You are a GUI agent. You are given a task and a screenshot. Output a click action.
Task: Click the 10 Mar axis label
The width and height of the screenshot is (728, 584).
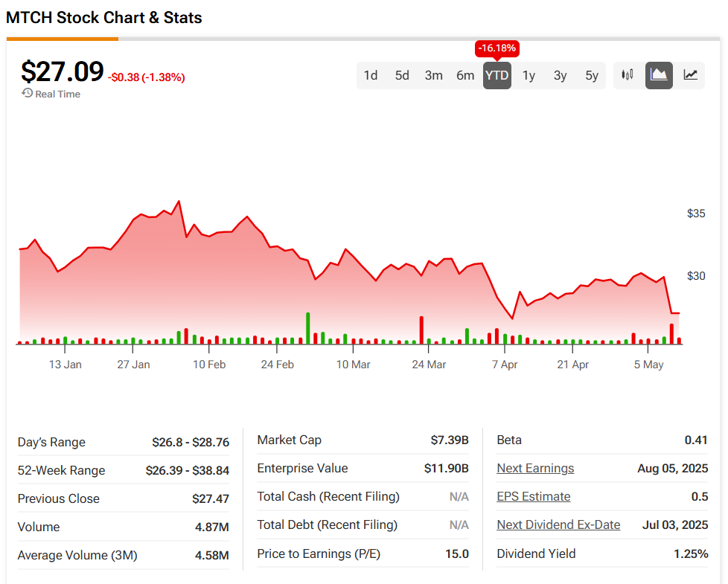click(x=354, y=365)
